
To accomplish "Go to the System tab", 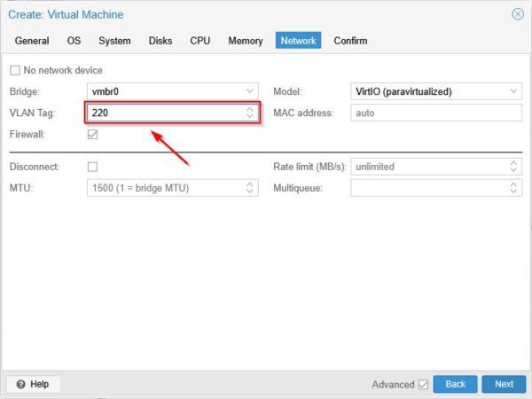I will tap(114, 41).
